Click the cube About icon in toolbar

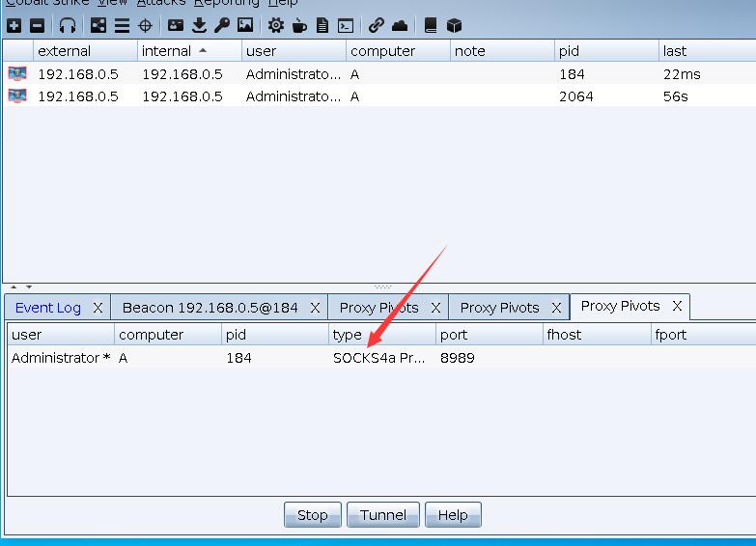tap(454, 25)
